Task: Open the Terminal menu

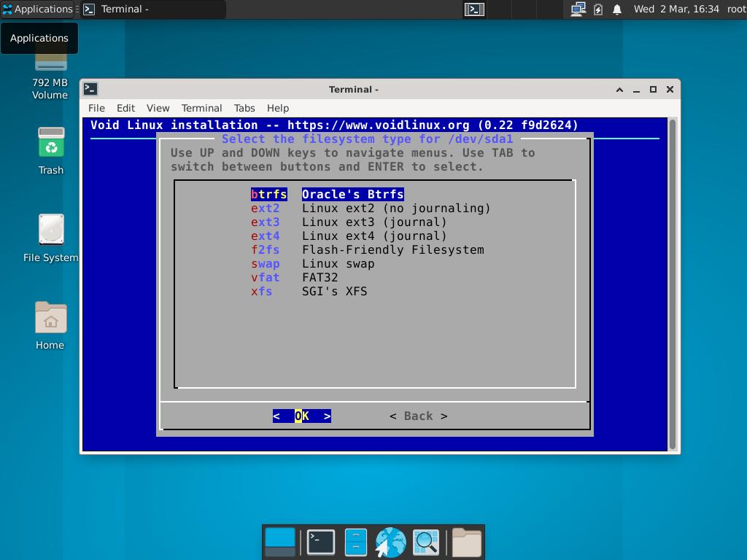Action: point(201,108)
